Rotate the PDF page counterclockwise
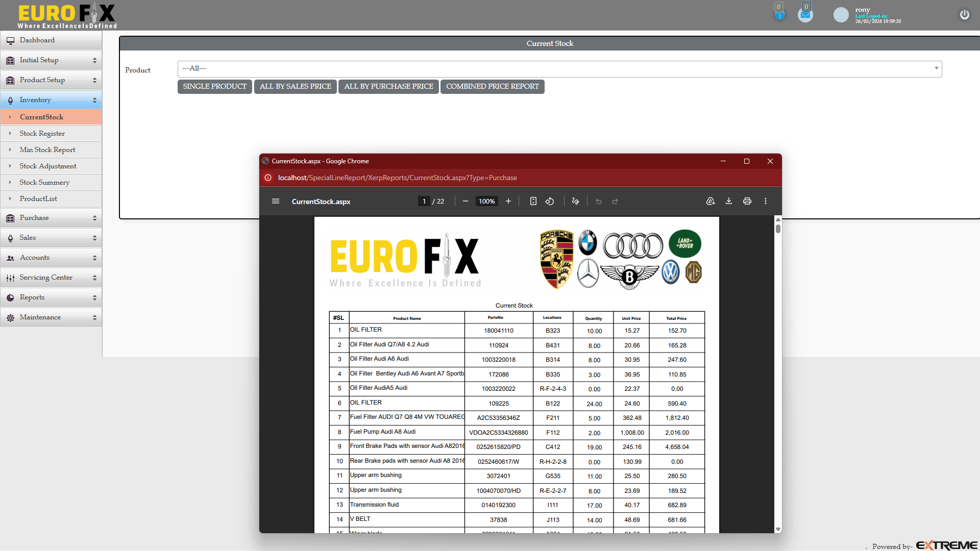Screen dimensions: 980x551 point(550,201)
